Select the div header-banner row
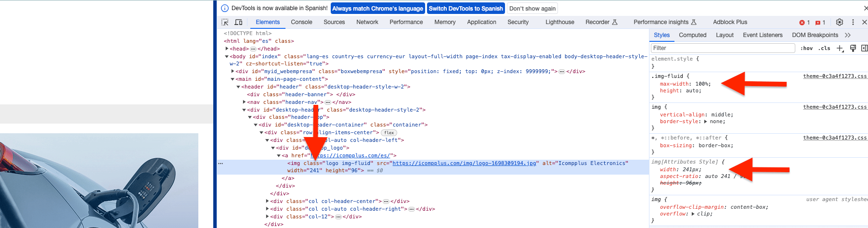 pos(433,95)
